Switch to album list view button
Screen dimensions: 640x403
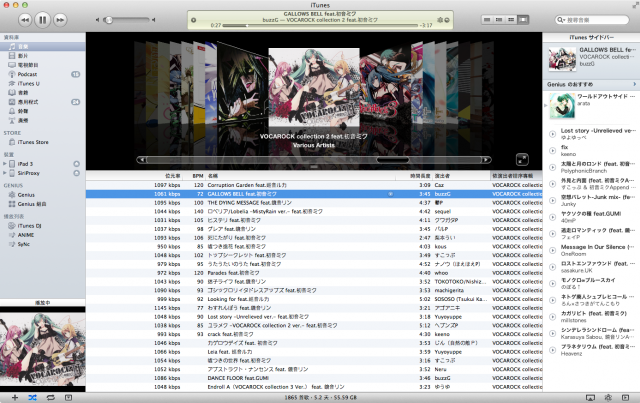499,20
